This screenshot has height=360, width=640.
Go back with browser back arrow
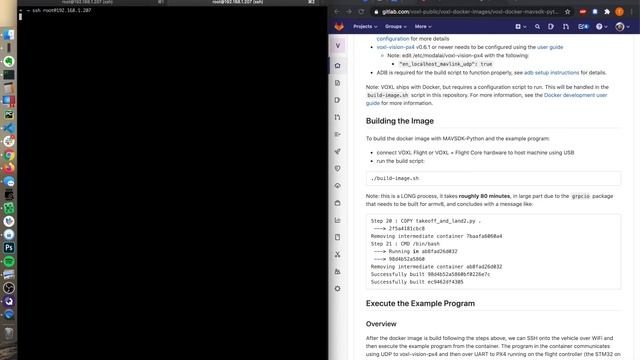click(x=337, y=12)
